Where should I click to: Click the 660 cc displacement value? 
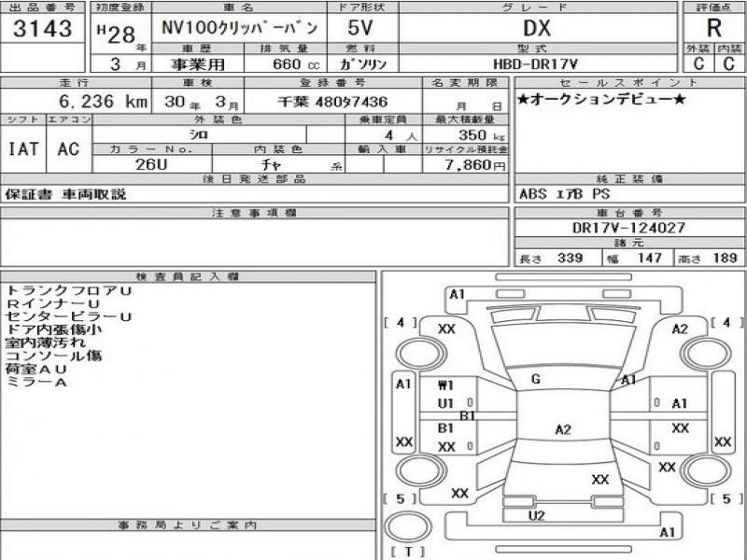(x=296, y=63)
